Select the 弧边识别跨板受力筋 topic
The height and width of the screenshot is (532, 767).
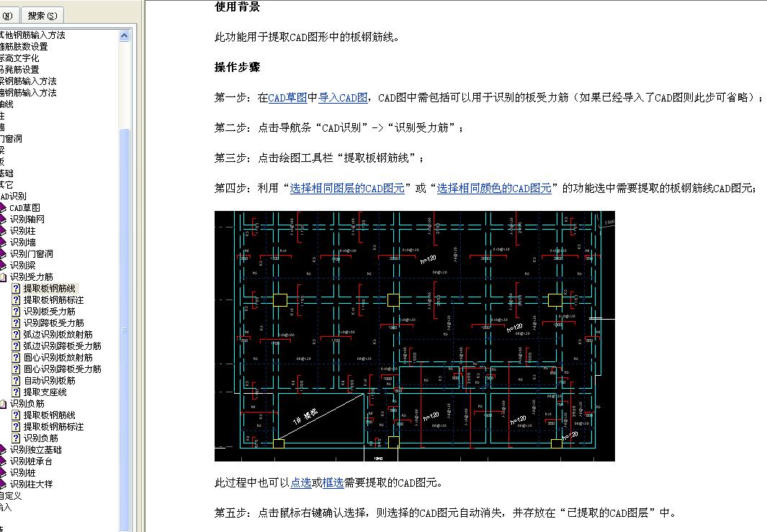pyautogui.click(x=62, y=346)
